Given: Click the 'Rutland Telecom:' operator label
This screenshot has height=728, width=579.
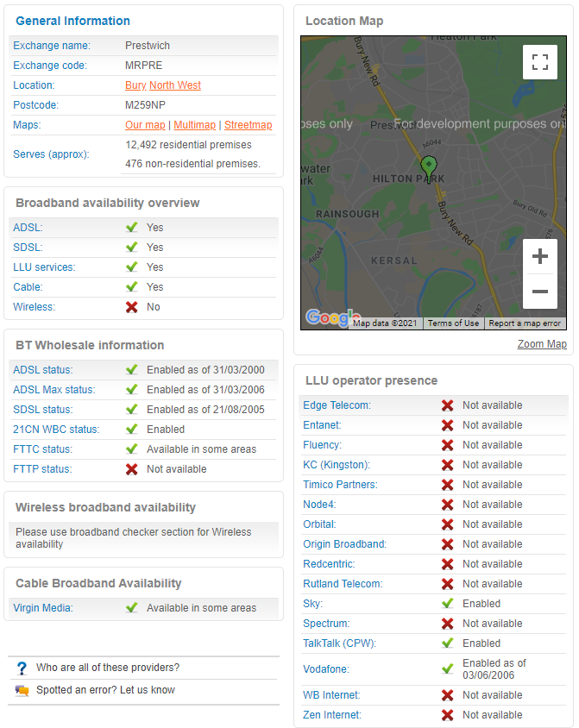Looking at the screenshot, I should tap(343, 584).
